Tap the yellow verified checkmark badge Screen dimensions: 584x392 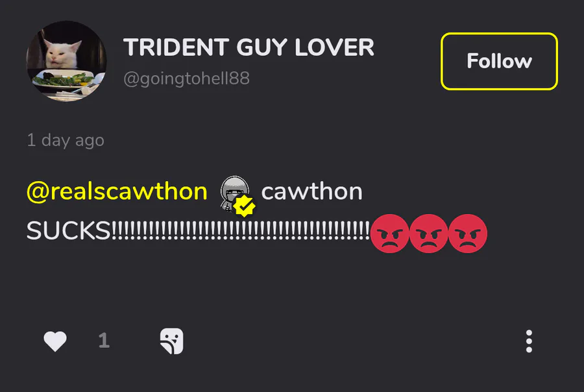245,206
